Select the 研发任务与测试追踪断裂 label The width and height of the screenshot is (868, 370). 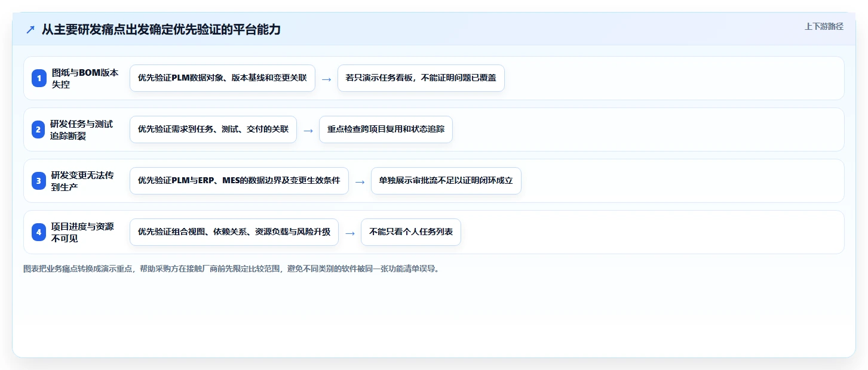(x=82, y=129)
